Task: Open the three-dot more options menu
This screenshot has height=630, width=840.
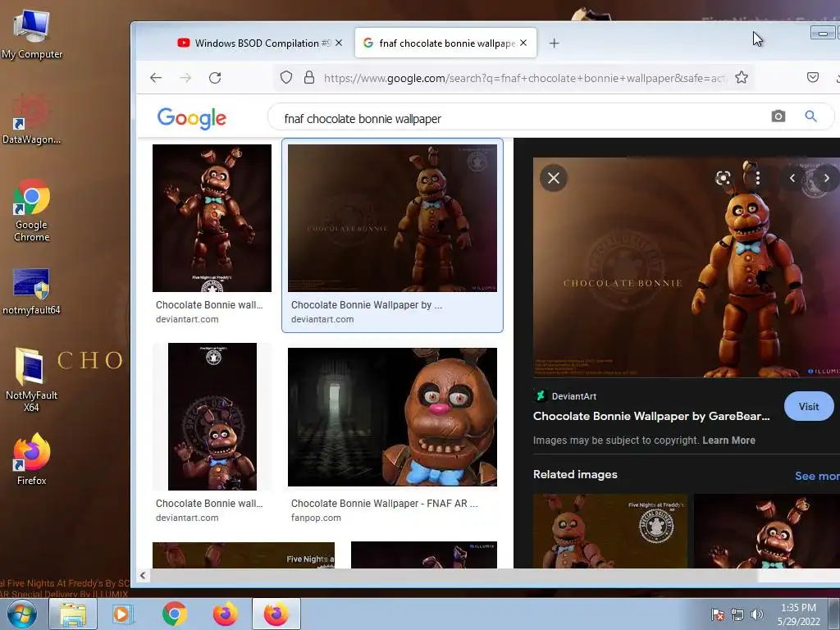Action: point(757,178)
